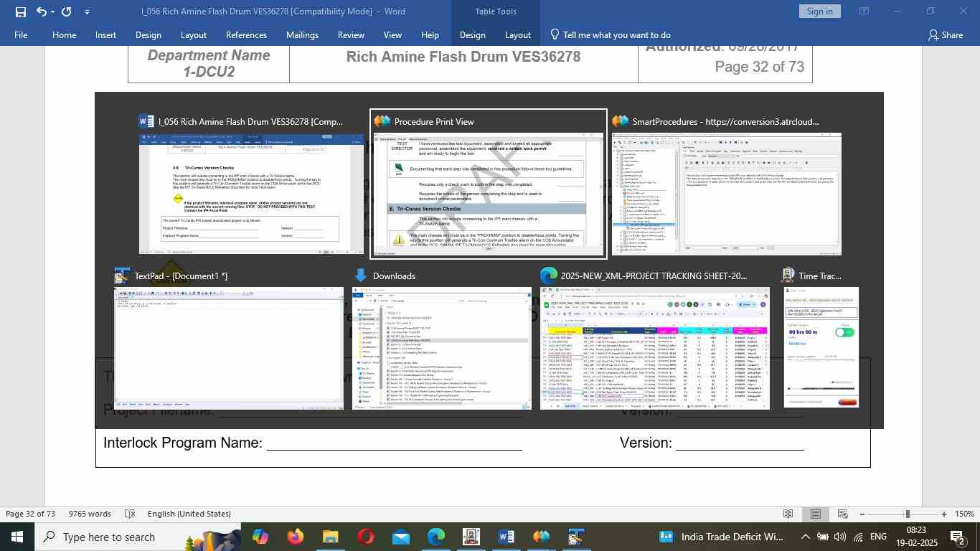Viewport: 980px width, 551px height.
Task: Click SmartProcedures icon in the taskbar
Action: coord(541,537)
